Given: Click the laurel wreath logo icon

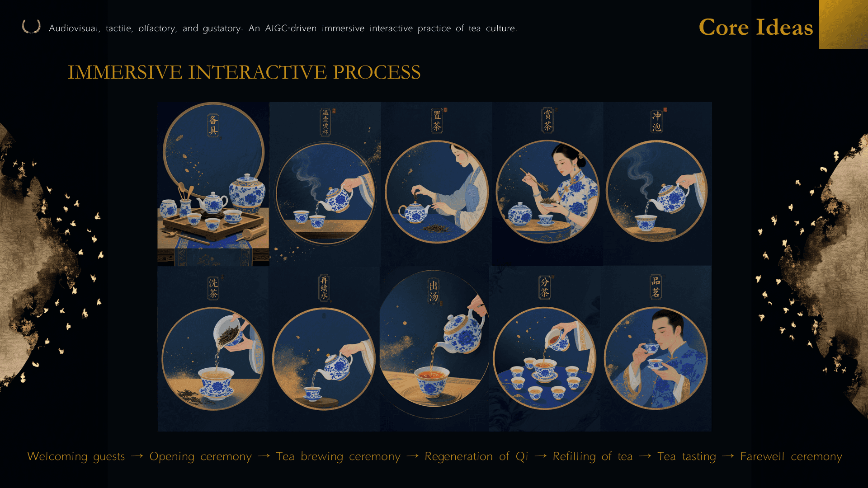Looking at the screenshot, I should click(31, 27).
